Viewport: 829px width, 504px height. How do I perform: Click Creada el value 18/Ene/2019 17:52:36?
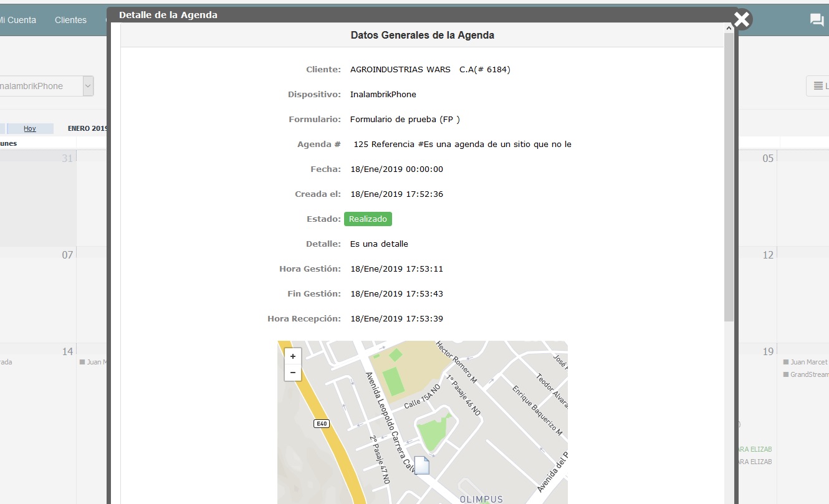click(397, 194)
